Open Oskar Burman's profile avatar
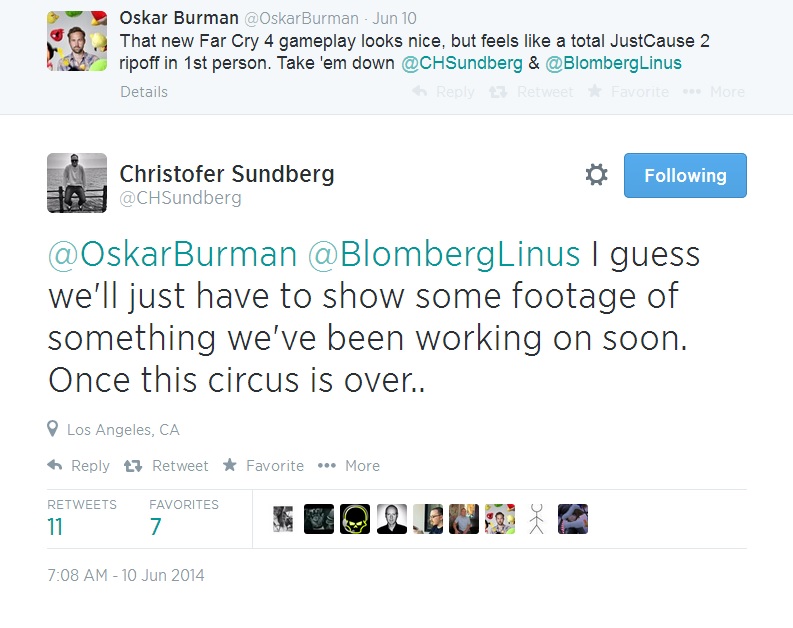This screenshot has height=628, width=793. [x=77, y=41]
